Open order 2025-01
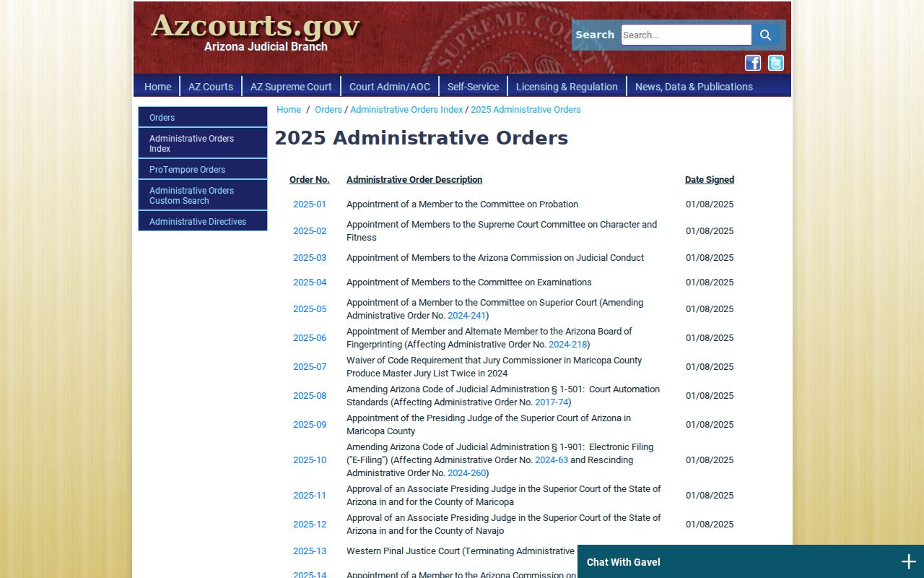This screenshot has width=924, height=578. click(x=310, y=204)
